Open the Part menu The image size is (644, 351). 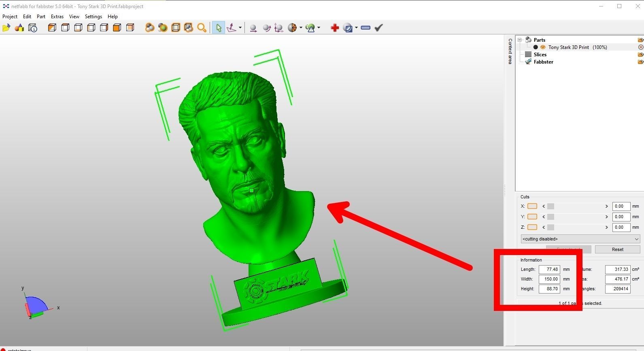(x=41, y=17)
